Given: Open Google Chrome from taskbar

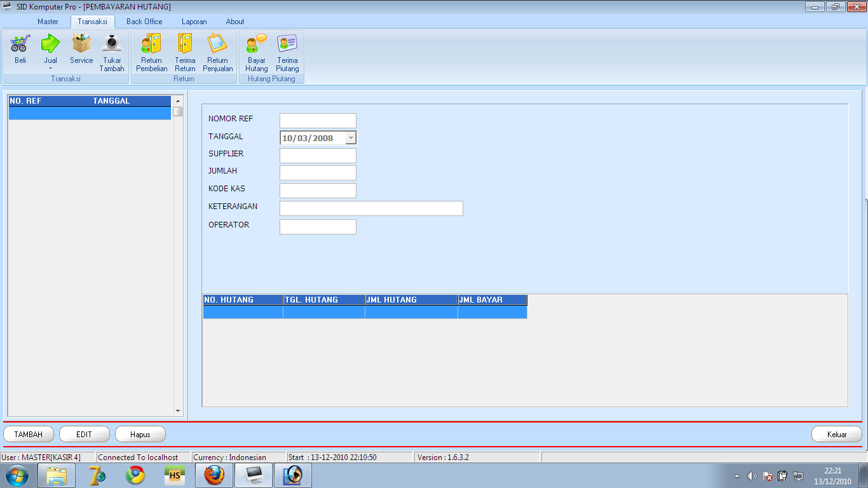Looking at the screenshot, I should tap(135, 475).
